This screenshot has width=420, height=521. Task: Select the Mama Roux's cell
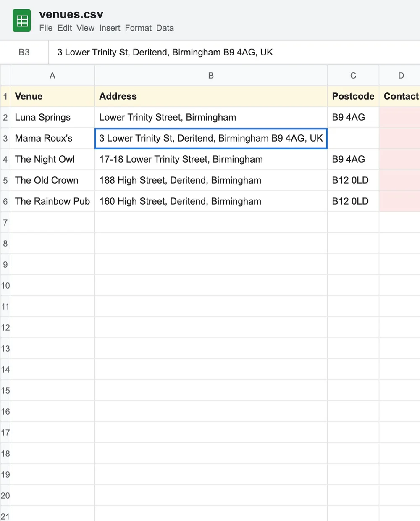[52, 139]
